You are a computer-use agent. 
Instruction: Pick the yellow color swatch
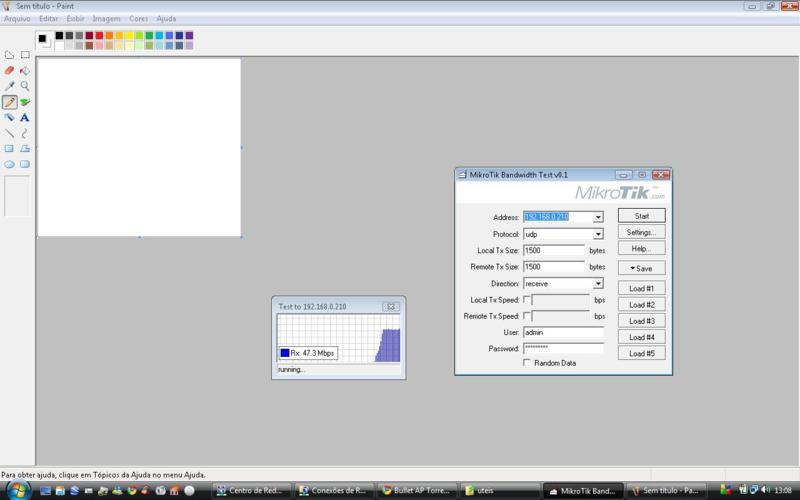click(x=130, y=36)
